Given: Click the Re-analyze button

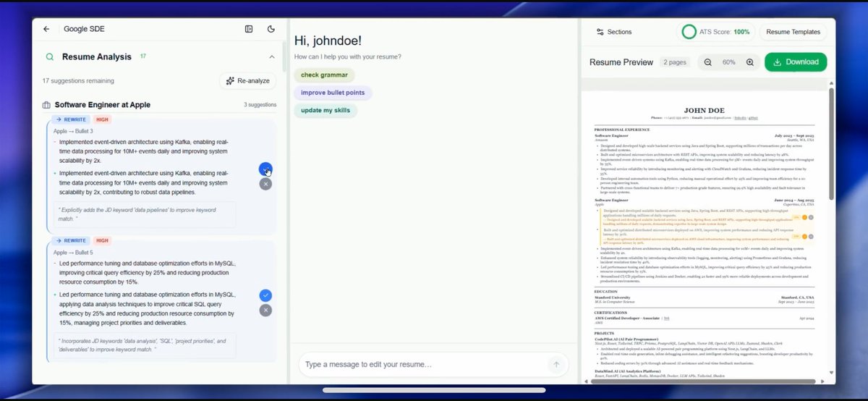Looking at the screenshot, I should pyautogui.click(x=247, y=81).
